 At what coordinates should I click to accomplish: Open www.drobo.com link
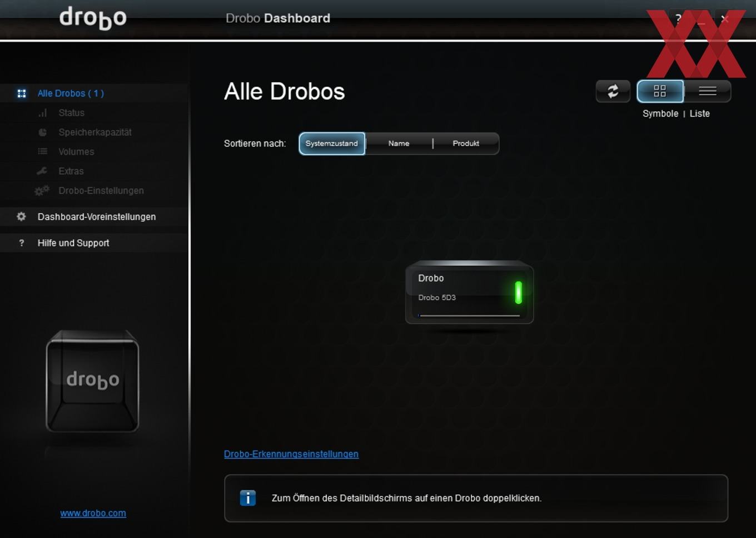point(93,513)
